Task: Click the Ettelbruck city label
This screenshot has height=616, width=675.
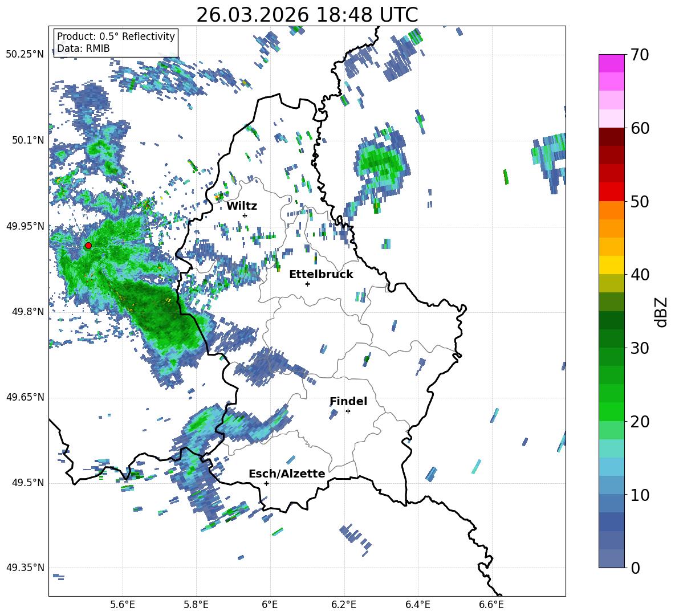Action: click(x=321, y=275)
